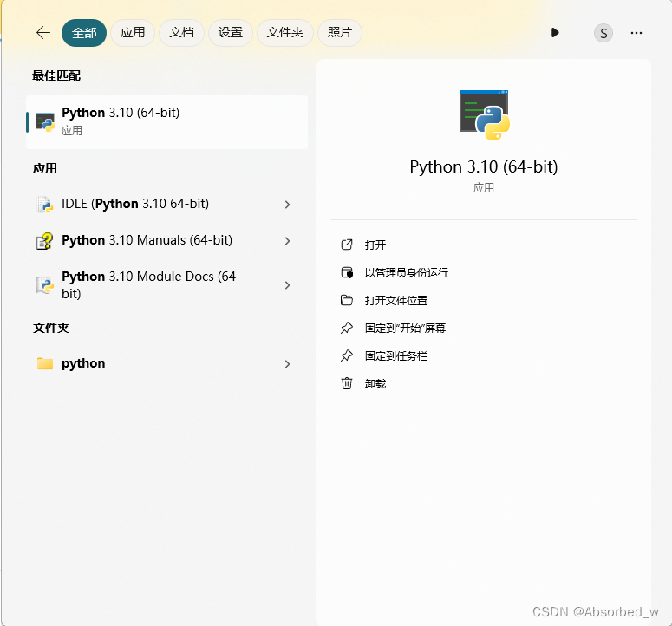Expand IDLE result details chevron
Viewport: 672px width, 626px height.
(287, 205)
